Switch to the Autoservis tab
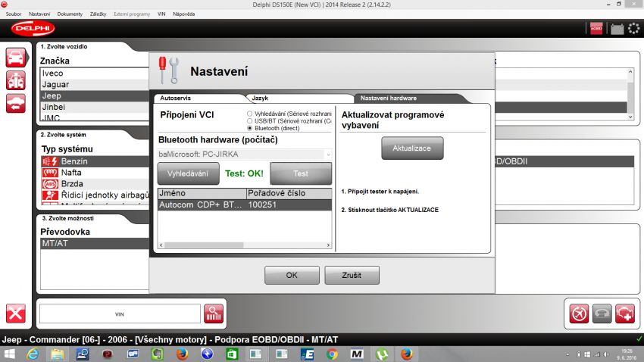The height and width of the screenshot is (362, 644). [175, 98]
